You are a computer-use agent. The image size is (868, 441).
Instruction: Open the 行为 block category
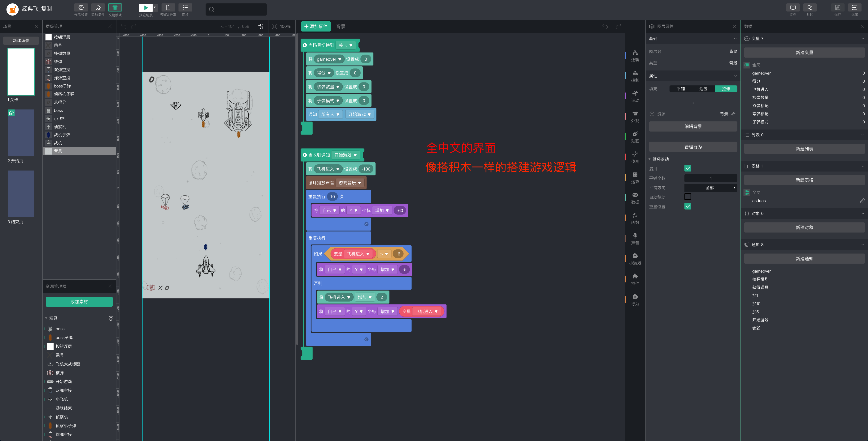(635, 300)
